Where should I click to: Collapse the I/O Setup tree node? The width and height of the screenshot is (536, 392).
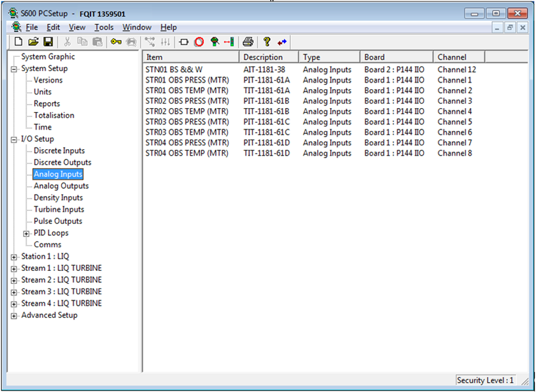tap(14, 139)
